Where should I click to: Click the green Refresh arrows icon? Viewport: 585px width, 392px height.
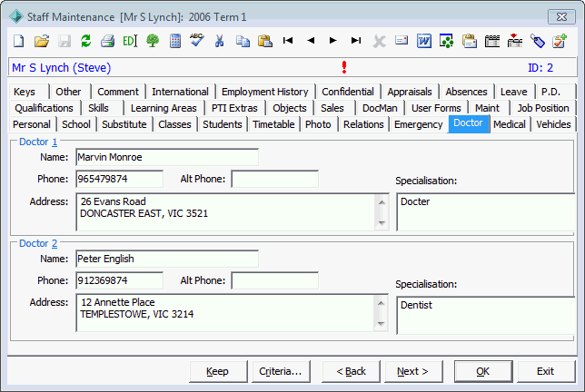pyautogui.click(x=86, y=41)
